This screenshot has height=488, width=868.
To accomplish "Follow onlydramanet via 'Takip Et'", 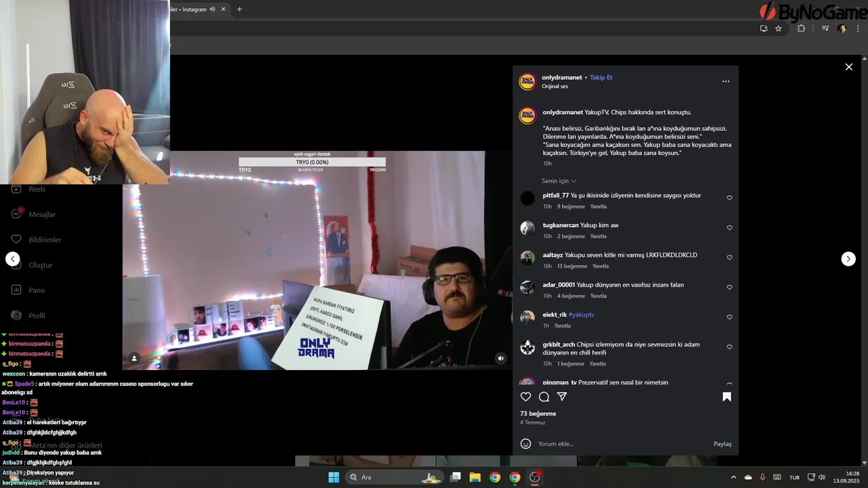I will (601, 77).
